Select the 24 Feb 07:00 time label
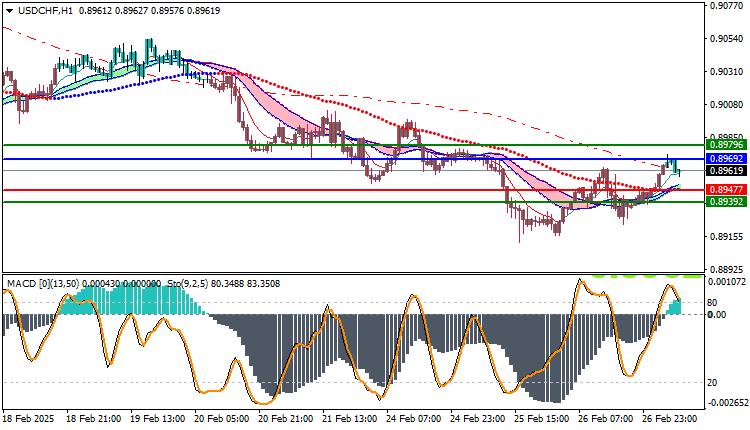 coord(413,419)
